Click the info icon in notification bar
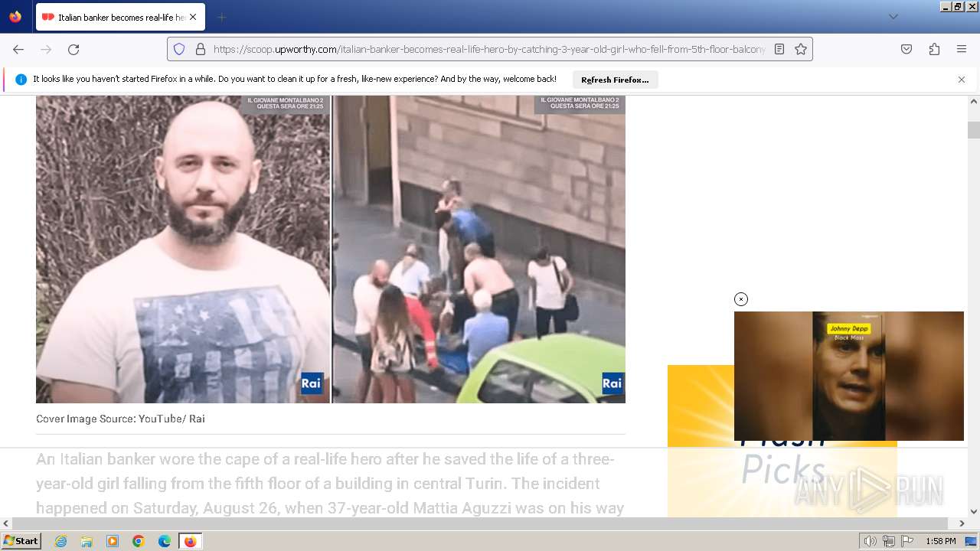 pyautogui.click(x=21, y=80)
